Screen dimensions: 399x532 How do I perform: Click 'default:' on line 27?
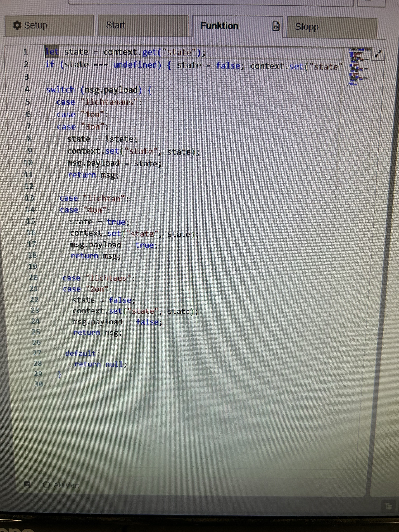click(82, 353)
